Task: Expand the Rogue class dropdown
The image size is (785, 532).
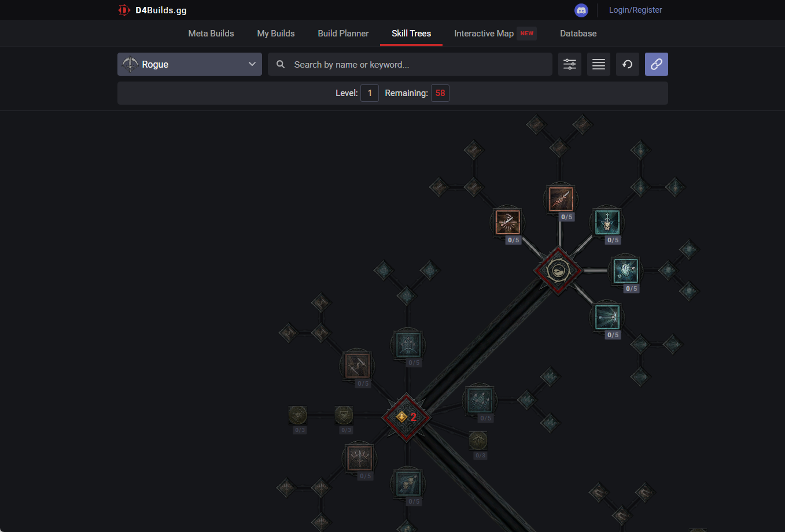Action: [x=190, y=64]
